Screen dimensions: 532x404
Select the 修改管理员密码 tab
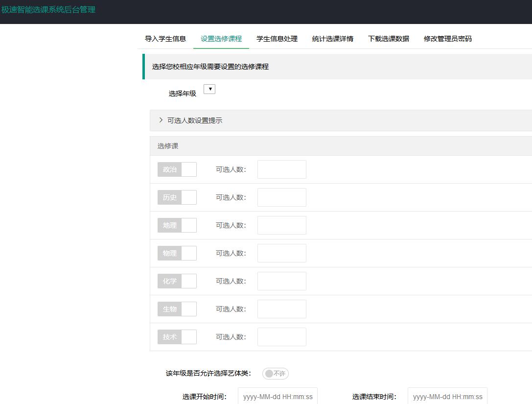pyautogui.click(x=448, y=39)
